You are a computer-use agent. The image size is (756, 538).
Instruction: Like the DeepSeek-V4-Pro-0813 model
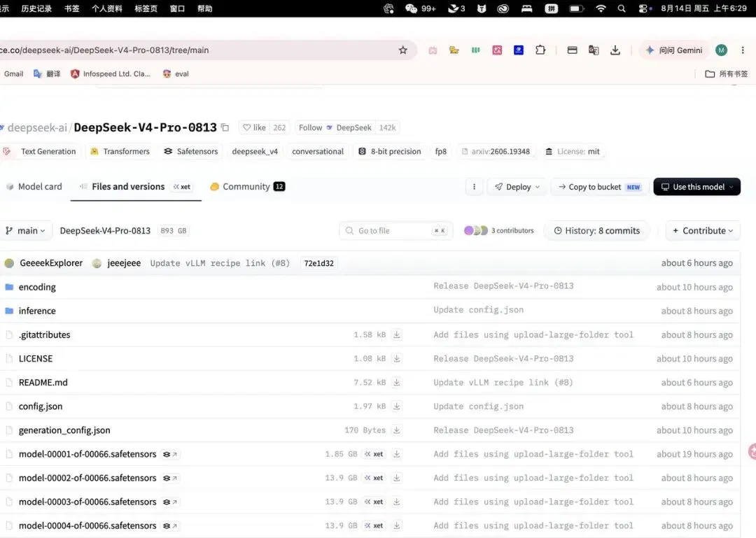tap(254, 127)
